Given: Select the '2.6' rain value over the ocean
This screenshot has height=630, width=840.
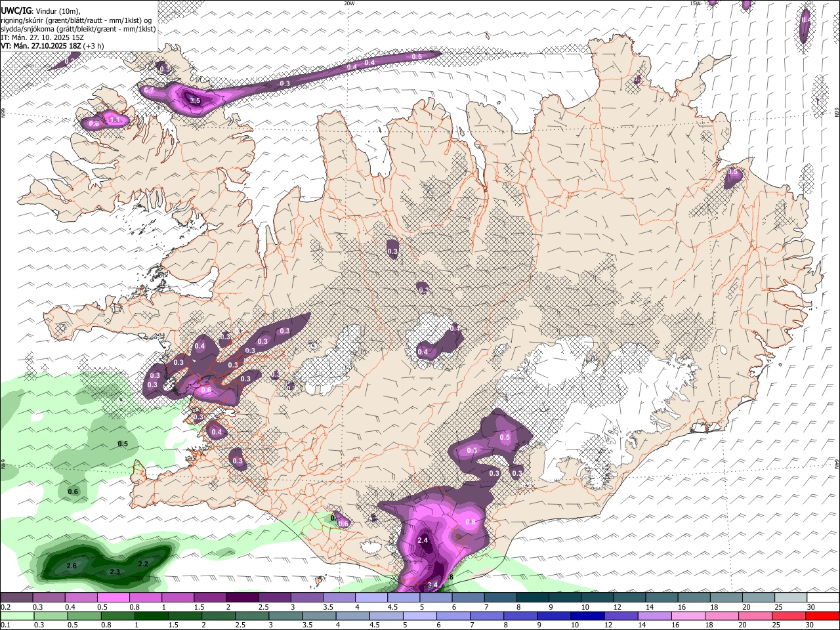Looking at the screenshot, I should [x=72, y=566].
